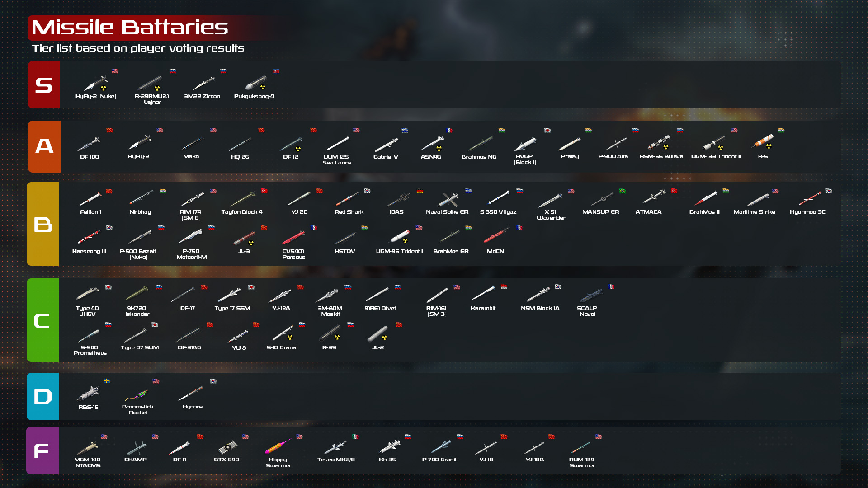Choose the Pukguksong-4 missile in S tier
The height and width of the screenshot is (488, 868).
pyautogui.click(x=256, y=83)
